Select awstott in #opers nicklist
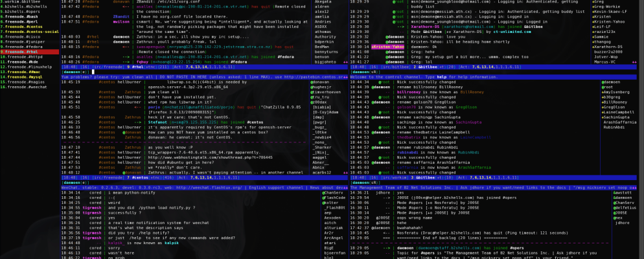 pyautogui.click(x=623, y=192)
